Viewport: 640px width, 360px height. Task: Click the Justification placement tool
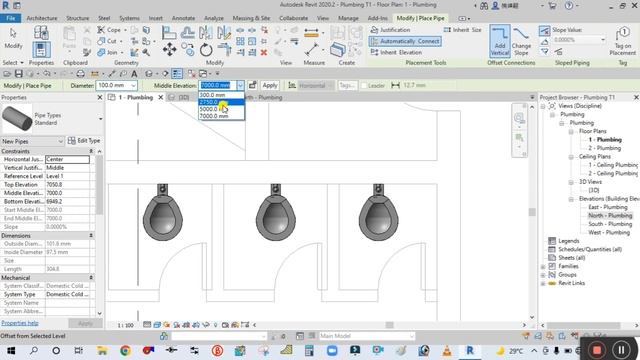click(x=391, y=30)
